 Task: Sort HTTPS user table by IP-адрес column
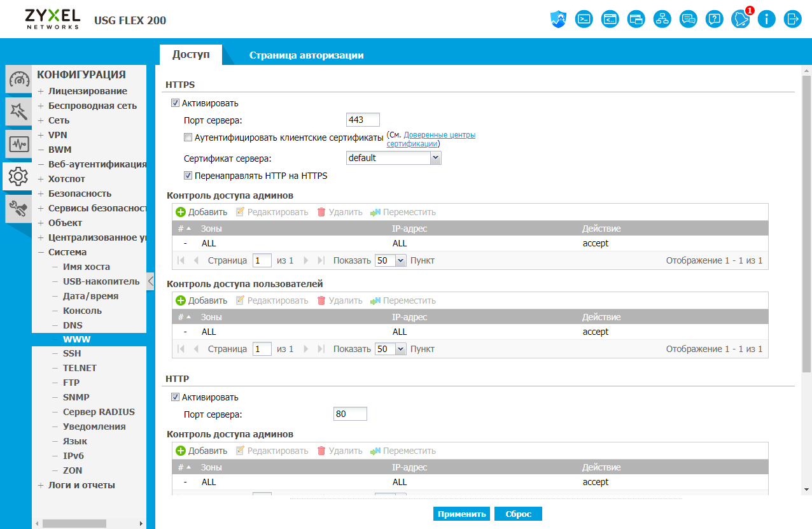pos(410,317)
